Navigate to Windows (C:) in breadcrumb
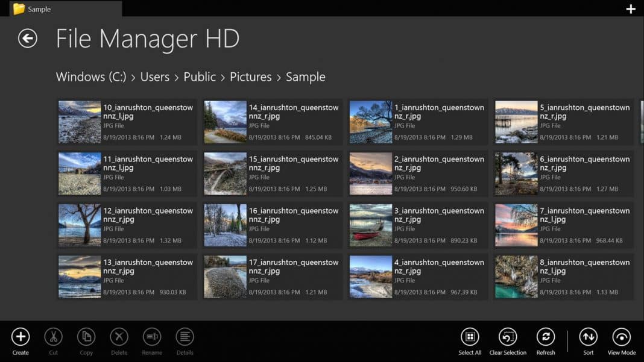Image resolution: width=644 pixels, height=362 pixels. [91, 76]
